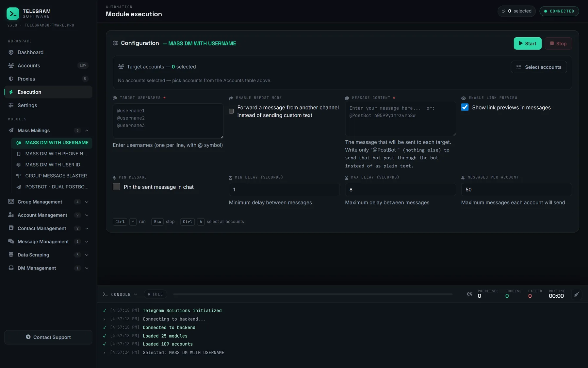Click the DM Management inbox icon

pyautogui.click(x=11, y=268)
